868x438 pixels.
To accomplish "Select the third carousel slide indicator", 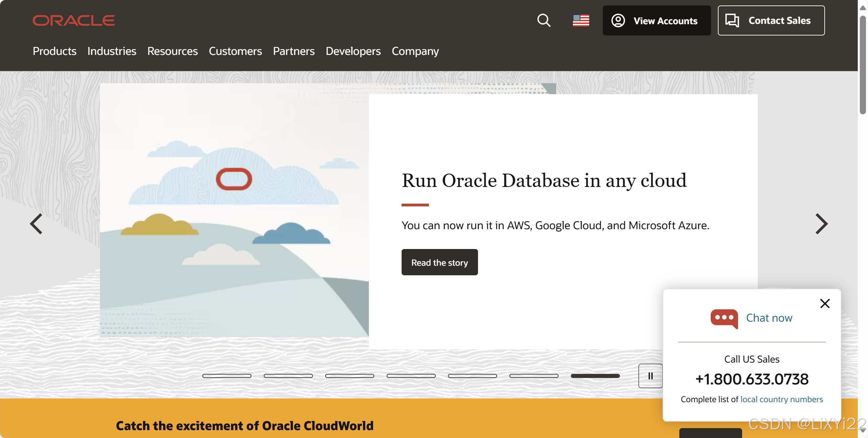I will point(349,376).
